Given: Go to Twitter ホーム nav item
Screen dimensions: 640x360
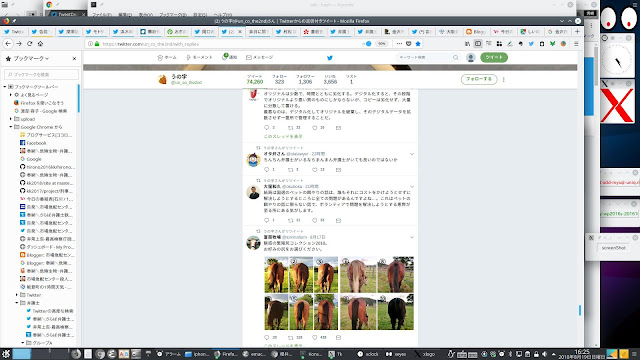Looking at the screenshot, I should [167, 58].
